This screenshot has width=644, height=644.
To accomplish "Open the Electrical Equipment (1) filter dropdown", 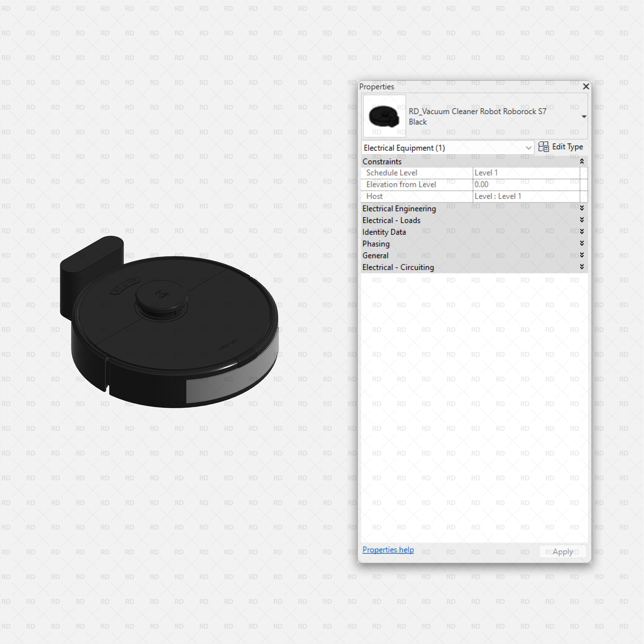I will coord(528,148).
